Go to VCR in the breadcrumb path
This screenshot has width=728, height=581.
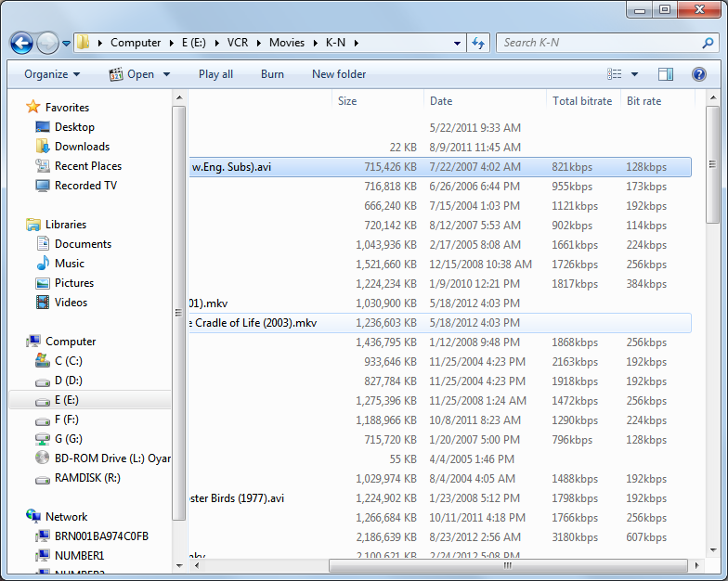tap(238, 43)
